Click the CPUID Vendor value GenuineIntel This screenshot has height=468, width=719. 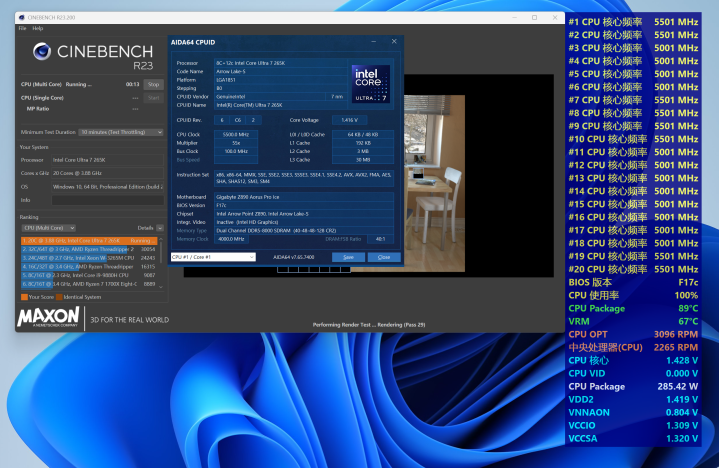(270, 97)
